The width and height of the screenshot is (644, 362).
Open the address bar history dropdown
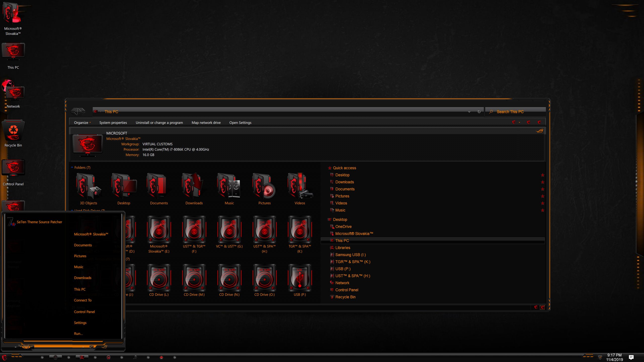click(469, 112)
